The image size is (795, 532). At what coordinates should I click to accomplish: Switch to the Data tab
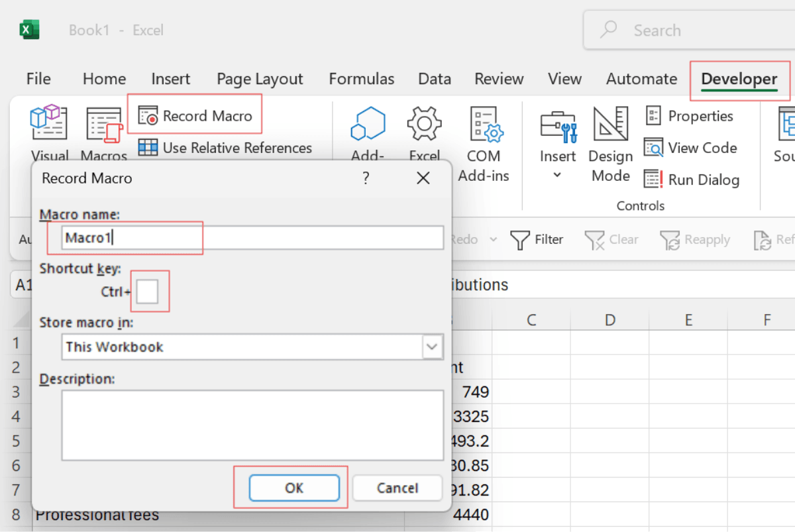click(x=435, y=79)
